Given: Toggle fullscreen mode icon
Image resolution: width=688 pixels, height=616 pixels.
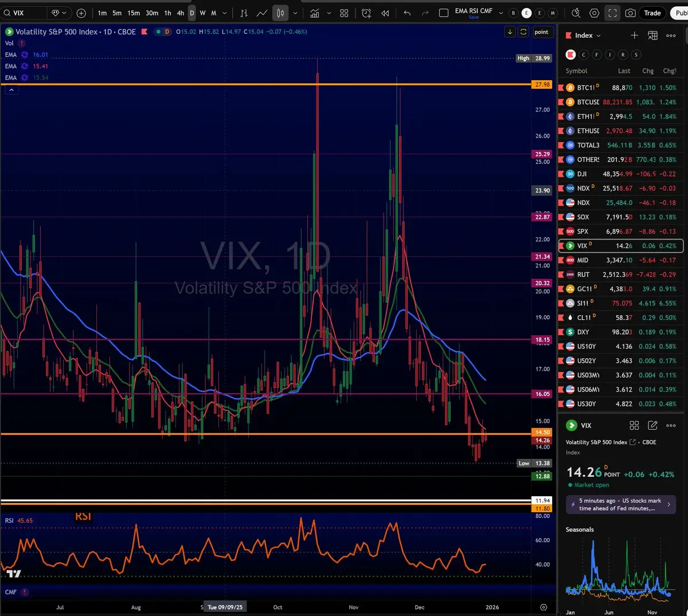Looking at the screenshot, I should [x=612, y=13].
